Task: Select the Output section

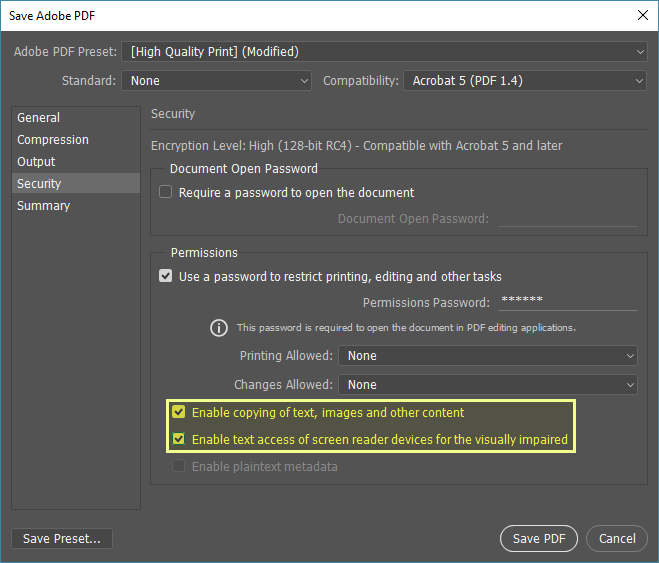Action: pos(37,162)
